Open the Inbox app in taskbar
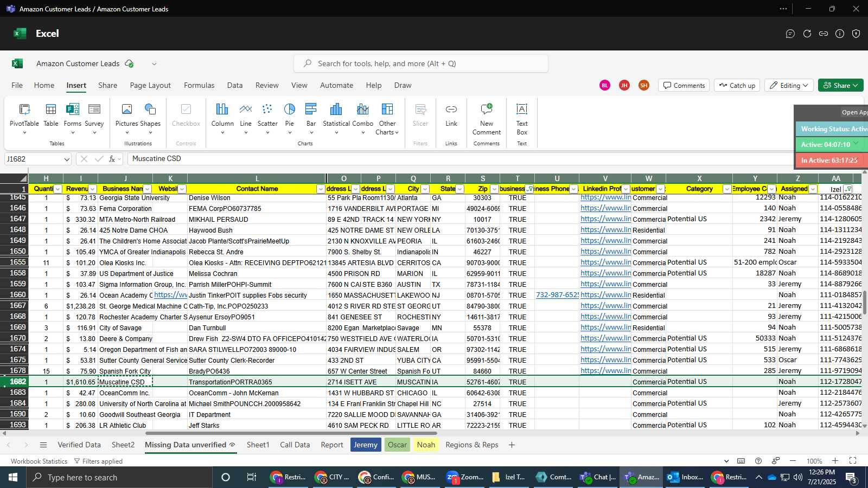This screenshot has height=488, width=868. pyautogui.click(x=685, y=477)
